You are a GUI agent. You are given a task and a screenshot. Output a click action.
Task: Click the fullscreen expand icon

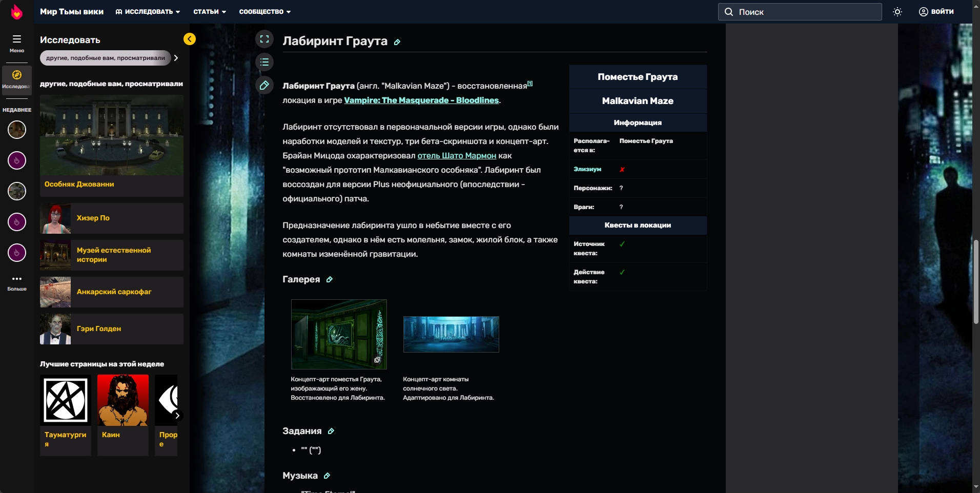click(264, 38)
